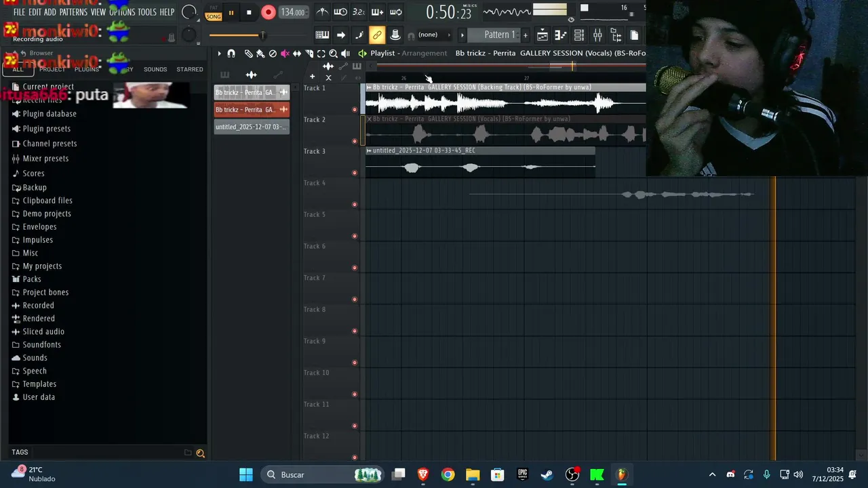The image size is (868, 488).
Task: Open Windows Start menu
Action: click(x=246, y=474)
